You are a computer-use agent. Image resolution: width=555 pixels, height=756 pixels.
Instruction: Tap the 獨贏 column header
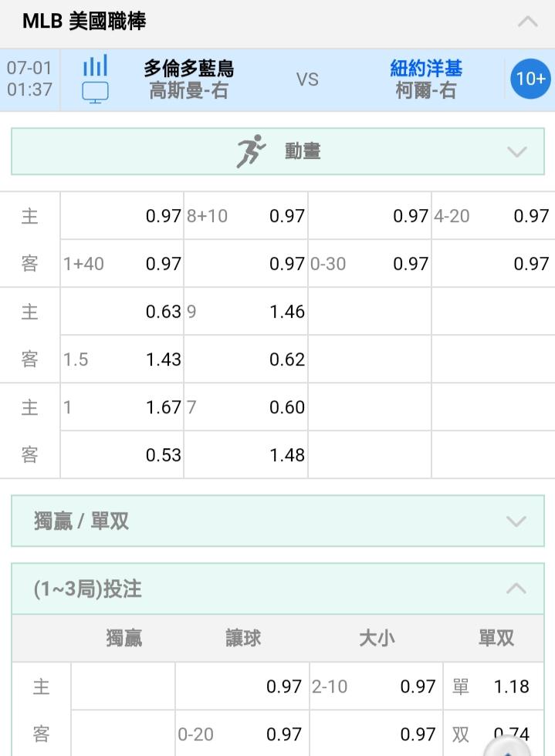[124, 638]
